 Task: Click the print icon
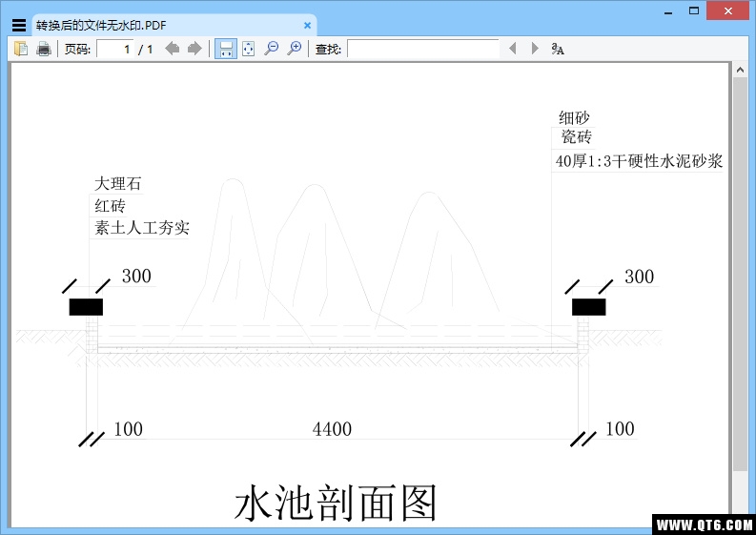pos(44,49)
